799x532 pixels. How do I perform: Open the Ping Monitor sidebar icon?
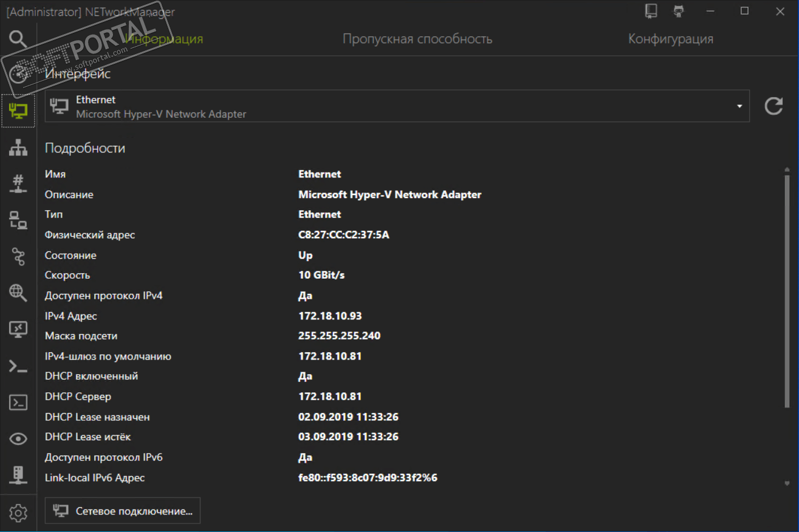(x=18, y=219)
